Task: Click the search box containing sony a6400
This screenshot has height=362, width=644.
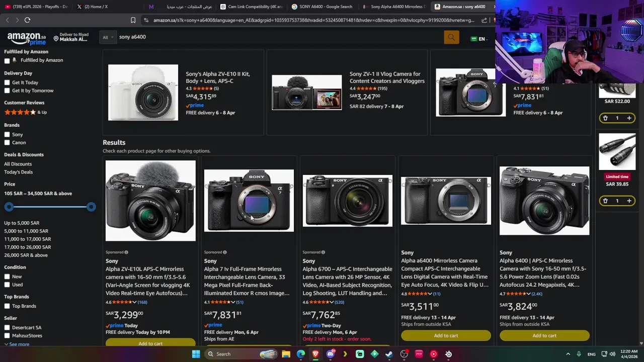Action: (x=279, y=37)
